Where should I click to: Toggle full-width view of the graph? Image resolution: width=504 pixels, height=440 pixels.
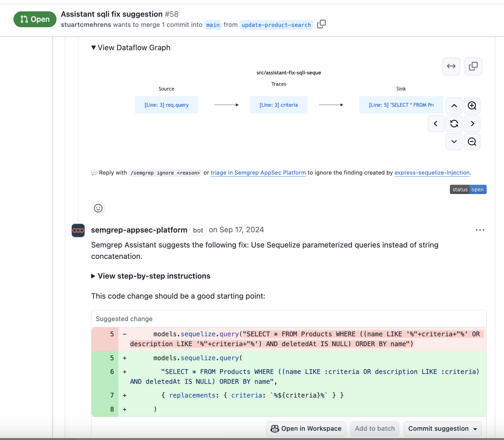pos(451,66)
